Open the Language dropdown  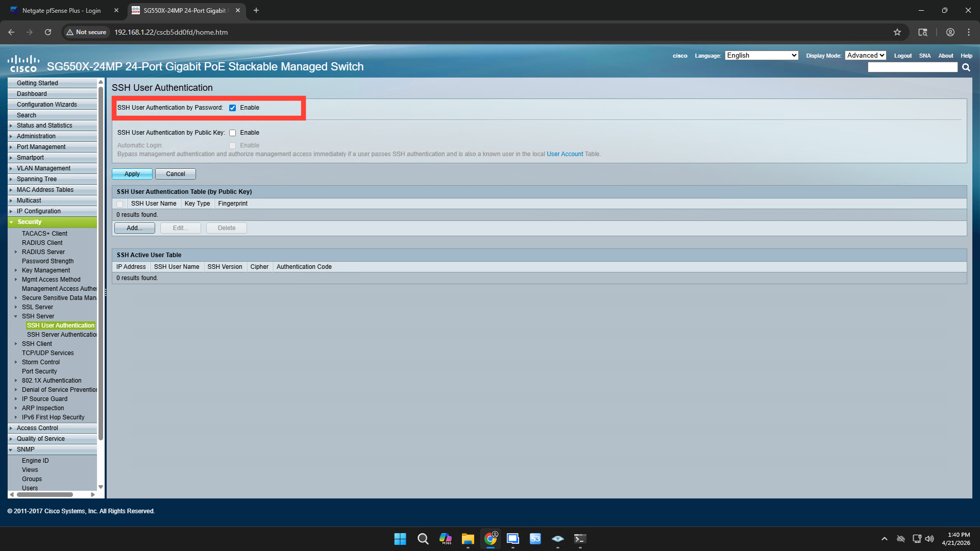point(762,56)
